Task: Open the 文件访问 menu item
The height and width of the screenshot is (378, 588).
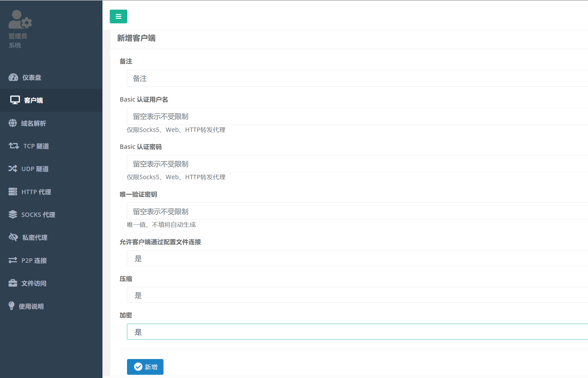Action: point(34,283)
